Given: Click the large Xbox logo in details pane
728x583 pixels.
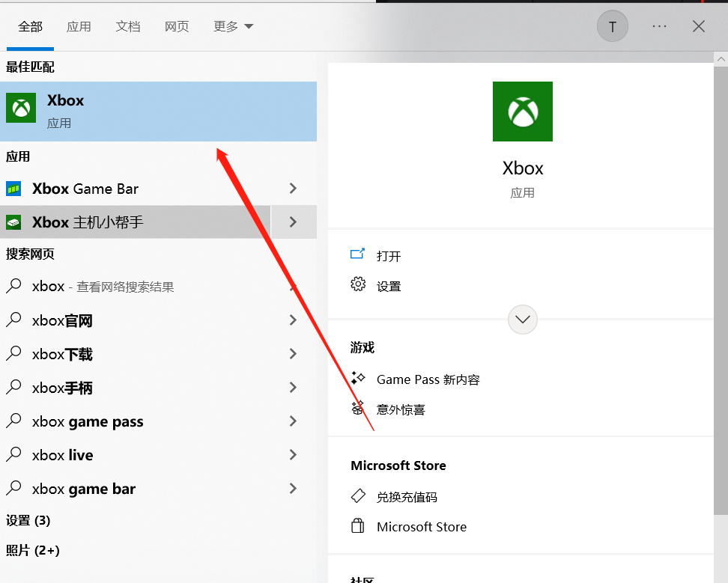Looking at the screenshot, I should (522, 112).
